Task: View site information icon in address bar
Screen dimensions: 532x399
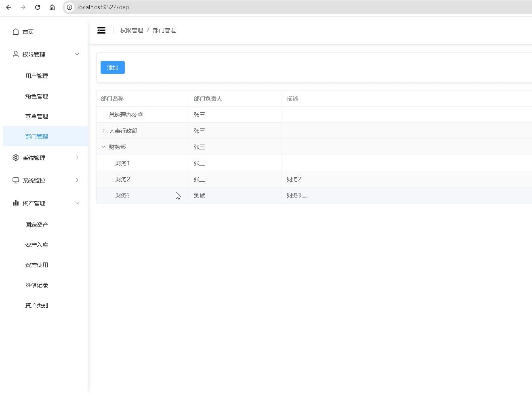Action: (69, 7)
